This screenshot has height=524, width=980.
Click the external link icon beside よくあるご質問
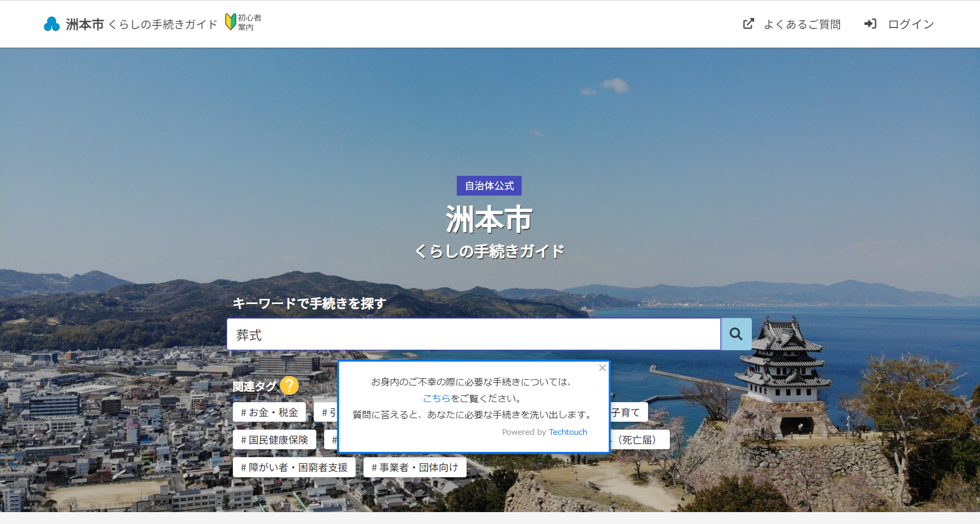[x=748, y=23]
